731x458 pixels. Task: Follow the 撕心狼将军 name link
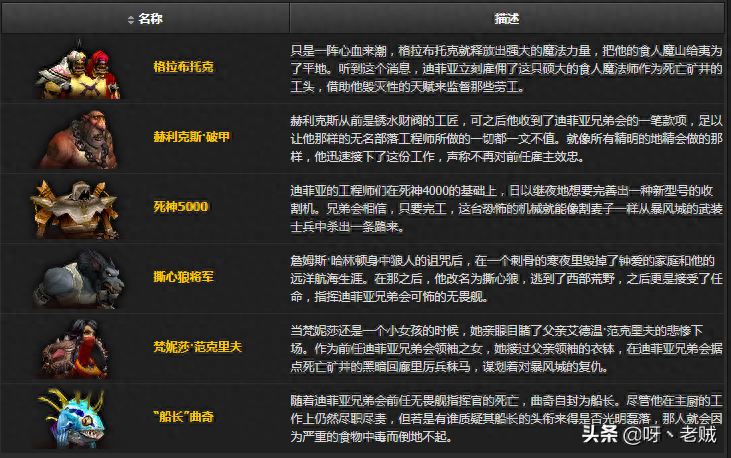183,277
